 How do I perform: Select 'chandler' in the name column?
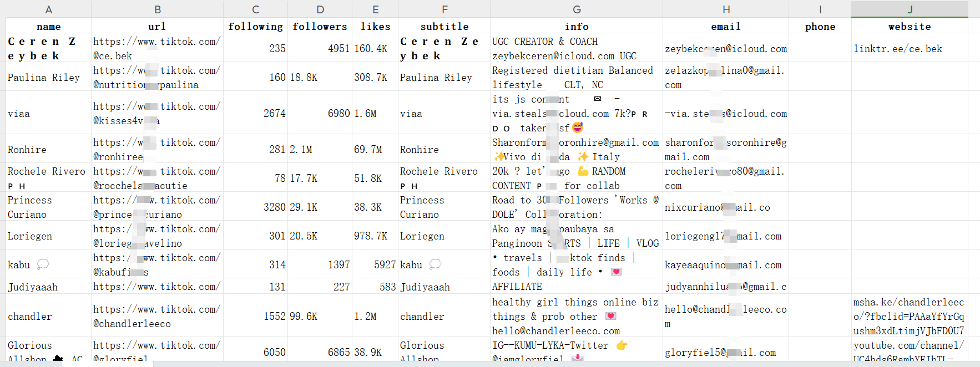point(48,316)
